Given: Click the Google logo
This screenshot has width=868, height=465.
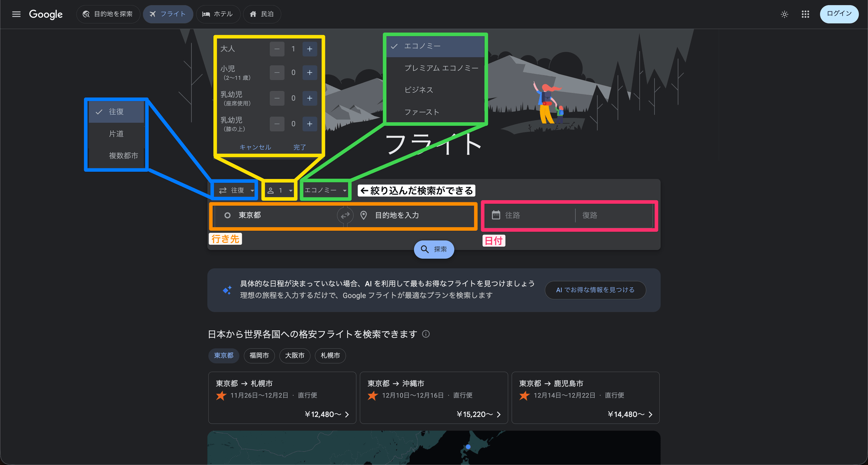Looking at the screenshot, I should [x=46, y=14].
